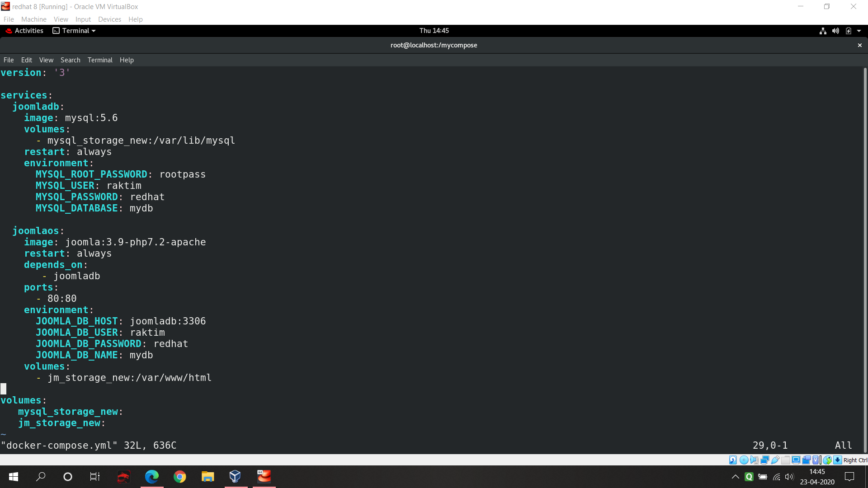Close the root@localhost terminal window
The height and width of the screenshot is (488, 868).
click(x=860, y=45)
